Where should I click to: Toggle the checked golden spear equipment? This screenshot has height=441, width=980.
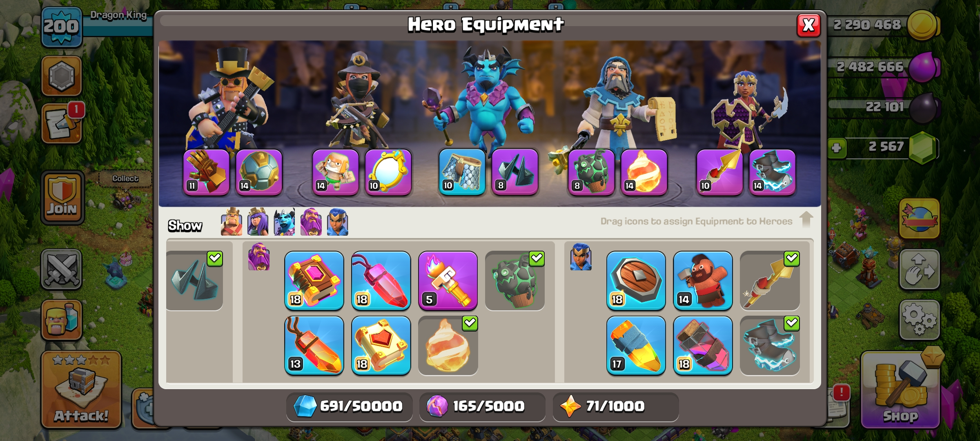click(770, 281)
